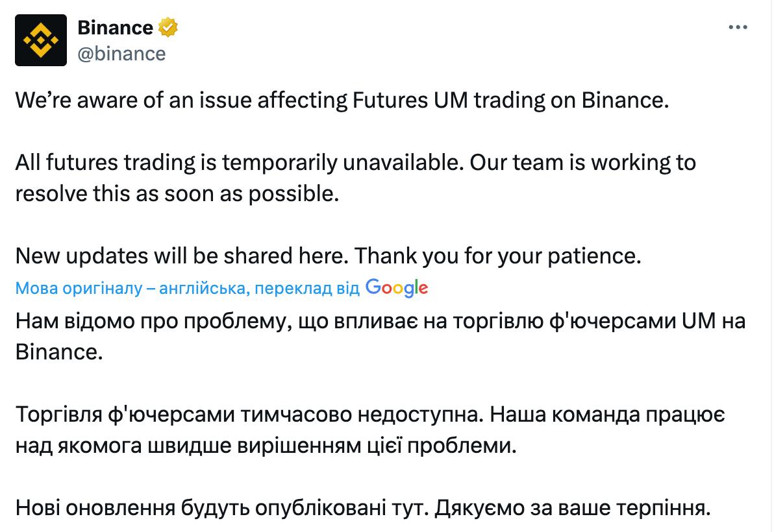Click the 'над якомога швидше вирішенням' line
Viewport: 774px width, 532px height.
tap(266, 446)
